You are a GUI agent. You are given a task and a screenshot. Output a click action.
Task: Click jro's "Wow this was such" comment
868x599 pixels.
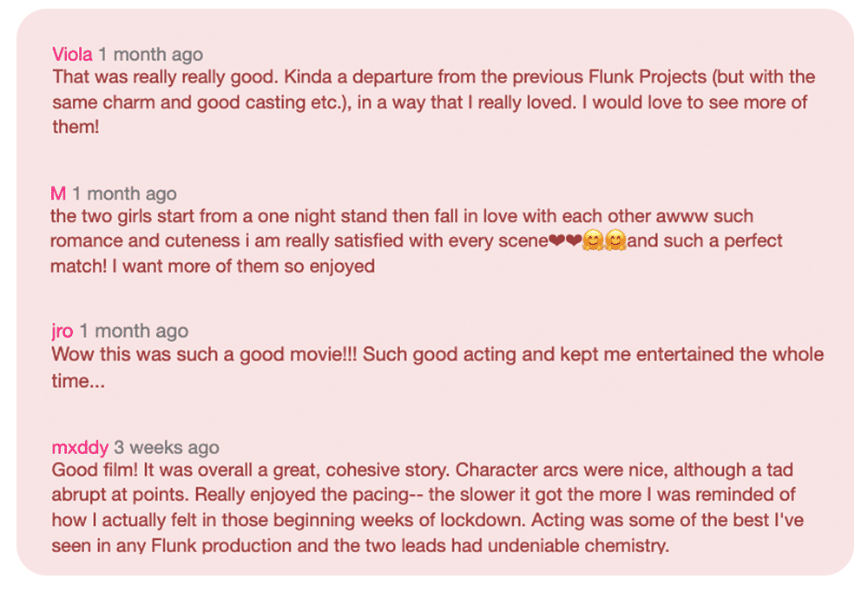[x=437, y=367]
